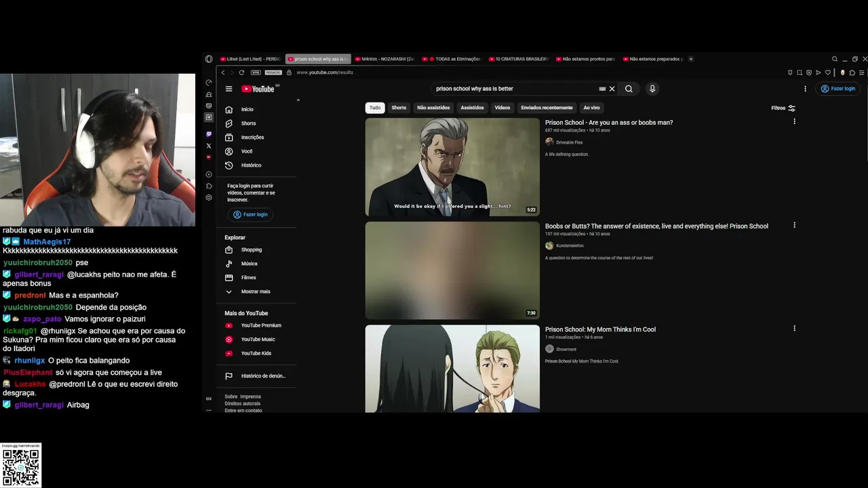
Task: Open Filmes under Explorar
Action: pyautogui.click(x=256, y=277)
